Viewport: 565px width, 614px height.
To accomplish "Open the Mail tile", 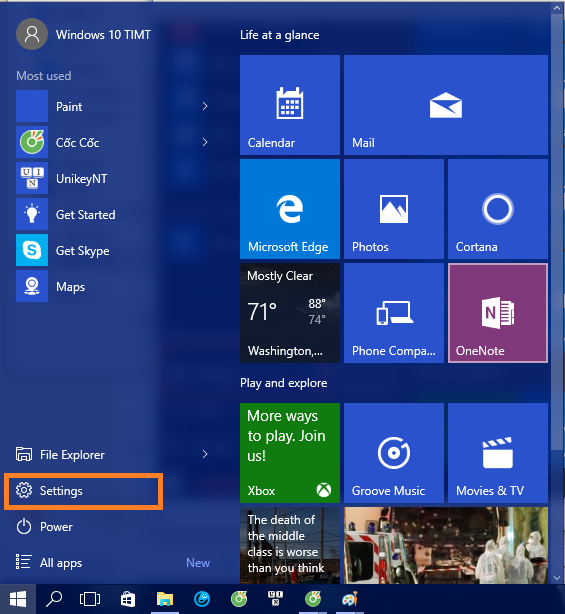I will pyautogui.click(x=446, y=105).
